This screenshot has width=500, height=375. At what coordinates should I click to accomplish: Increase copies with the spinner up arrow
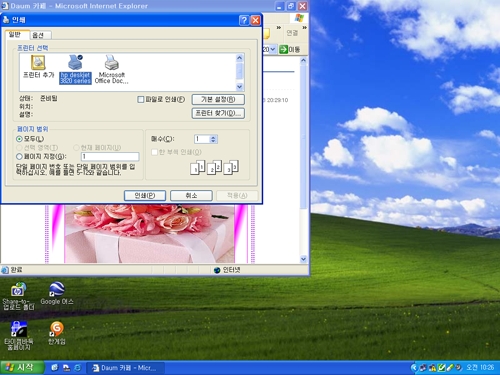point(213,137)
